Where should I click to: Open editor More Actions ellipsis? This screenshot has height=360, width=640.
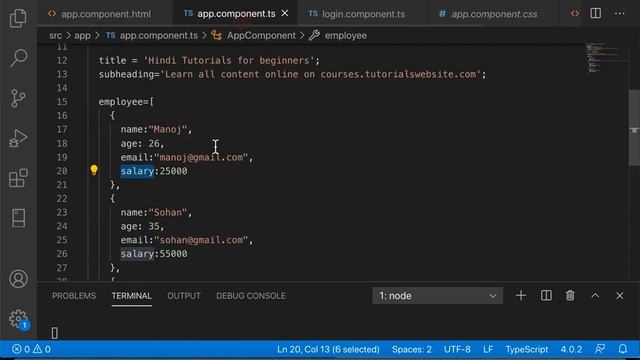[620, 13]
